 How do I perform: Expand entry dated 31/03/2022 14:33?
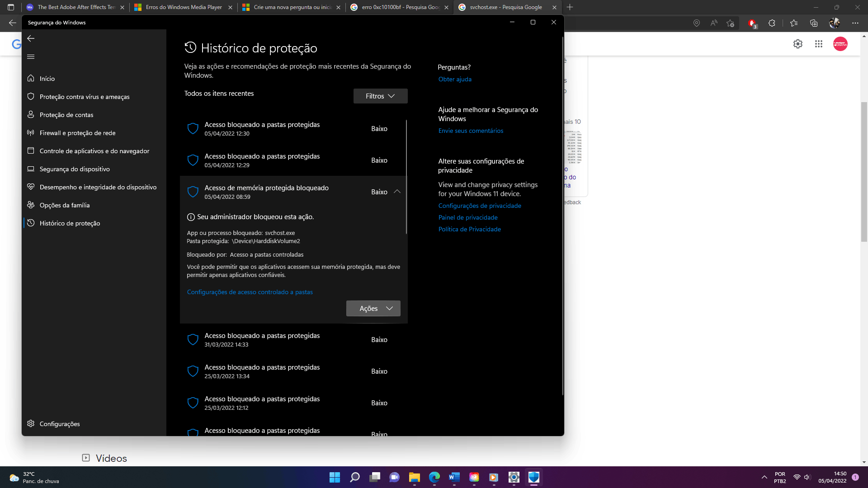(293, 340)
